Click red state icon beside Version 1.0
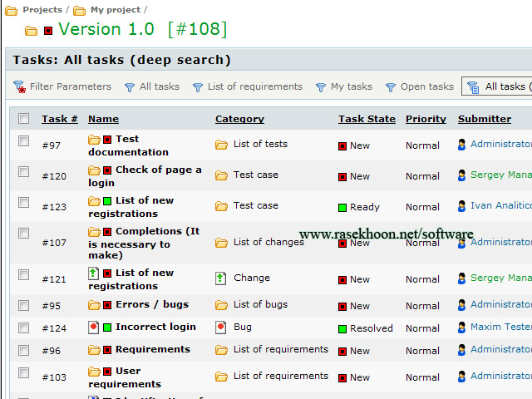 pos(48,31)
